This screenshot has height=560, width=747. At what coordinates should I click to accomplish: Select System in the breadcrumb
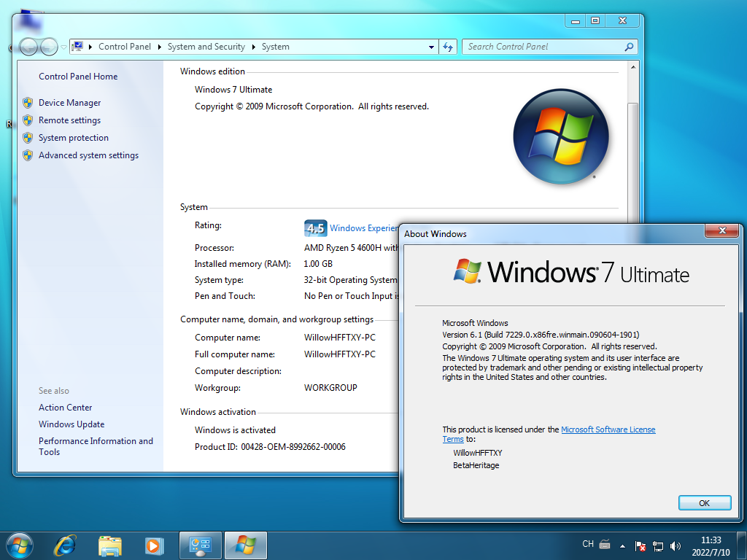(275, 47)
